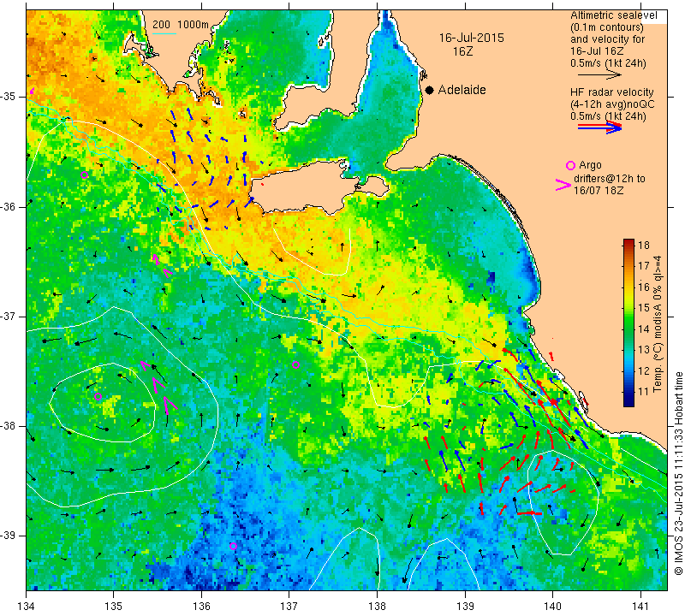
Task: Click the cyan 200m isobath legend line
Action: coord(164,33)
